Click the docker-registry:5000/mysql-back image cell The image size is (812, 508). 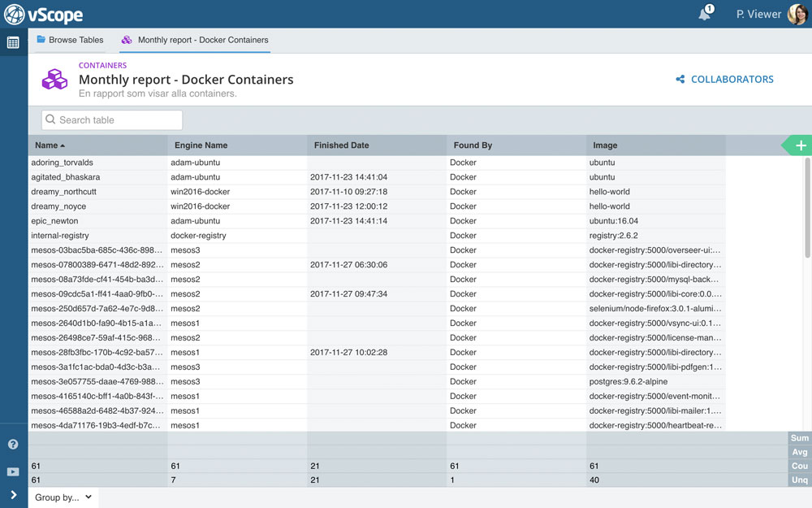[654, 279]
